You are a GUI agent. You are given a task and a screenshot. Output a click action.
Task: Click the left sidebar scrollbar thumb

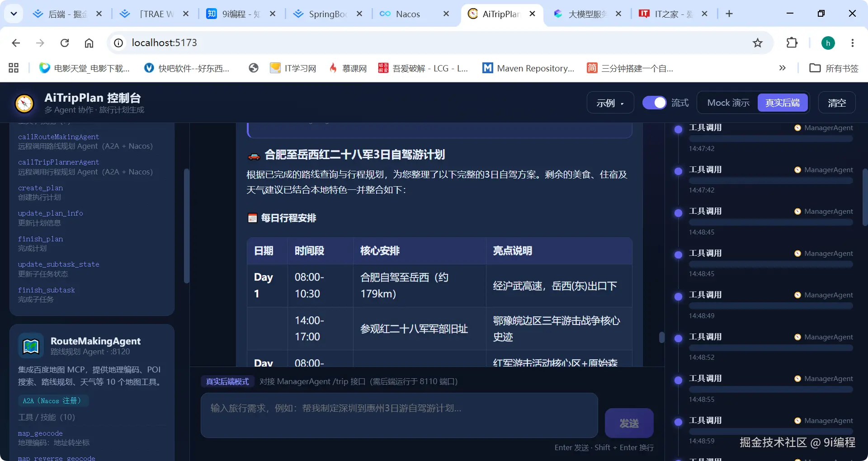point(186,226)
